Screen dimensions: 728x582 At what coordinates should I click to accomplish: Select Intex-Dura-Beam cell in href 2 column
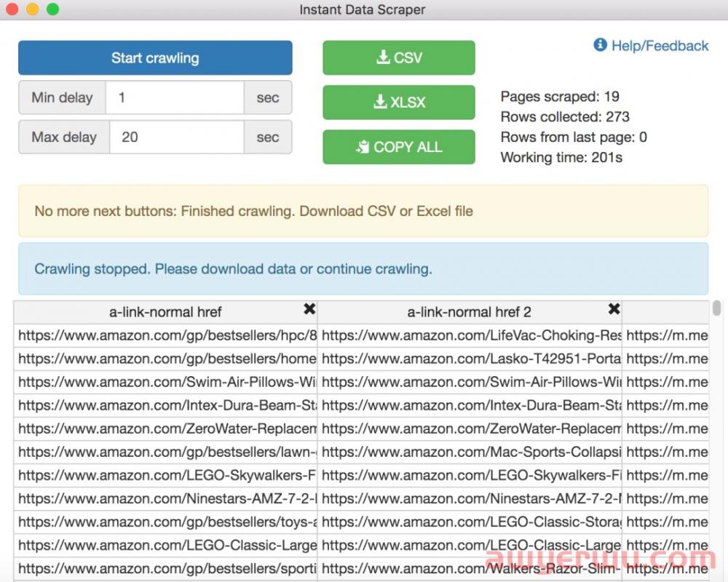[470, 405]
